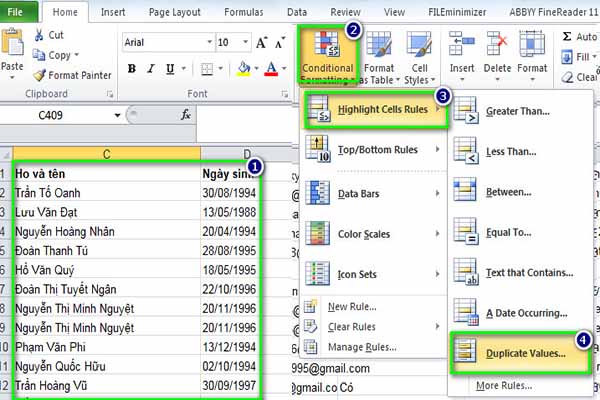Switch to the Insert tab
Screen dimensions: 600x400
[113, 12]
